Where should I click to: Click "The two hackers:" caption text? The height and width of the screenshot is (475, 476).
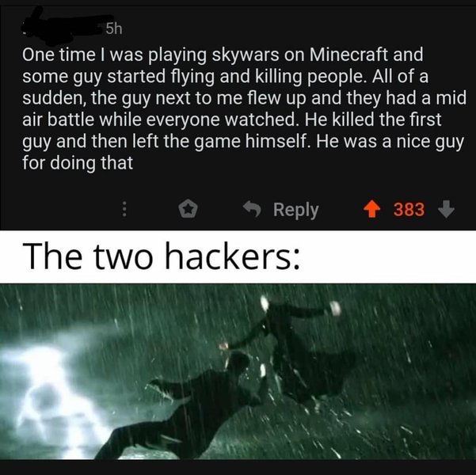pos(162,256)
